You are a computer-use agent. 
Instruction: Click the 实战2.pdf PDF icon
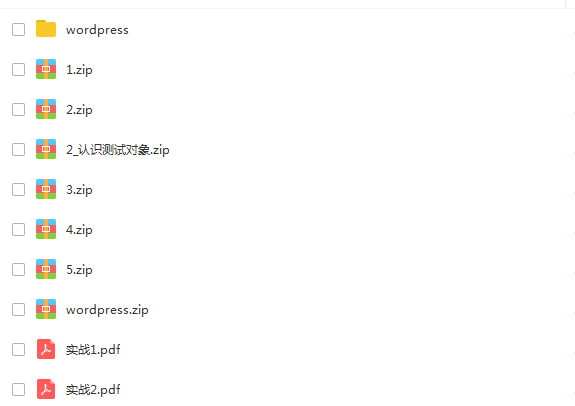tap(46, 389)
